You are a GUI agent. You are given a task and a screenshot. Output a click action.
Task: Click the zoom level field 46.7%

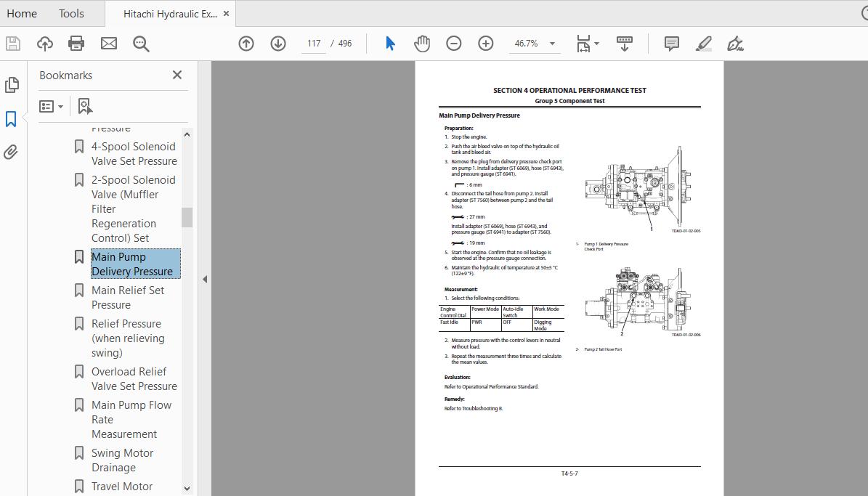[527, 43]
